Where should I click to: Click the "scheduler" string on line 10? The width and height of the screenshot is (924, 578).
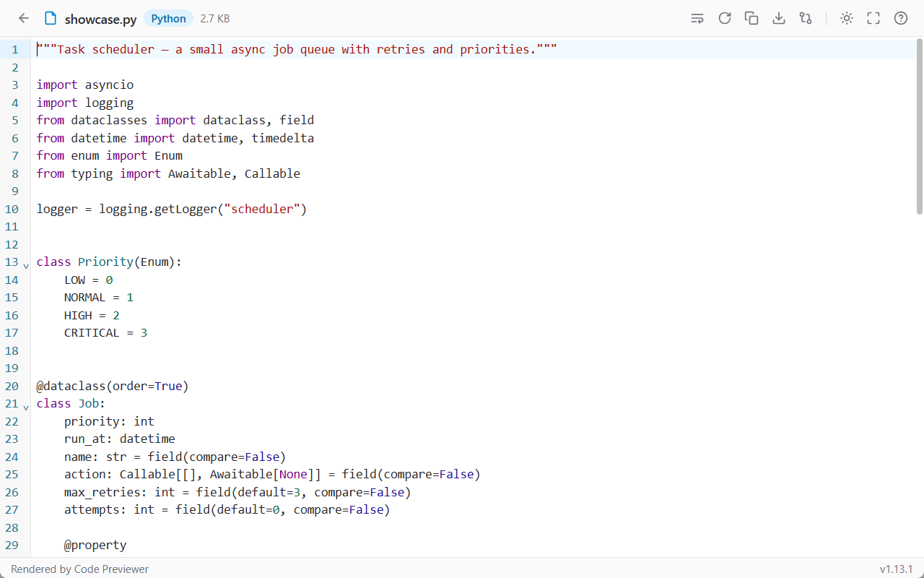coord(262,209)
